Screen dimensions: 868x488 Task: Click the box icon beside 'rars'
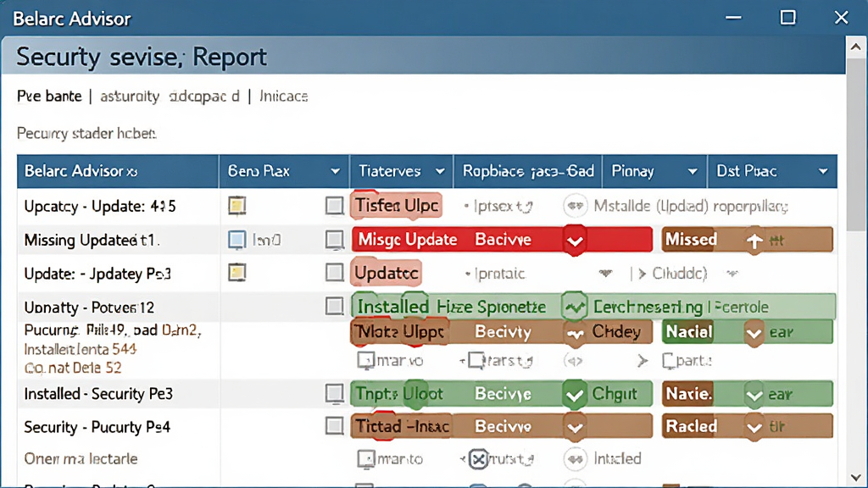pyautogui.click(x=476, y=361)
